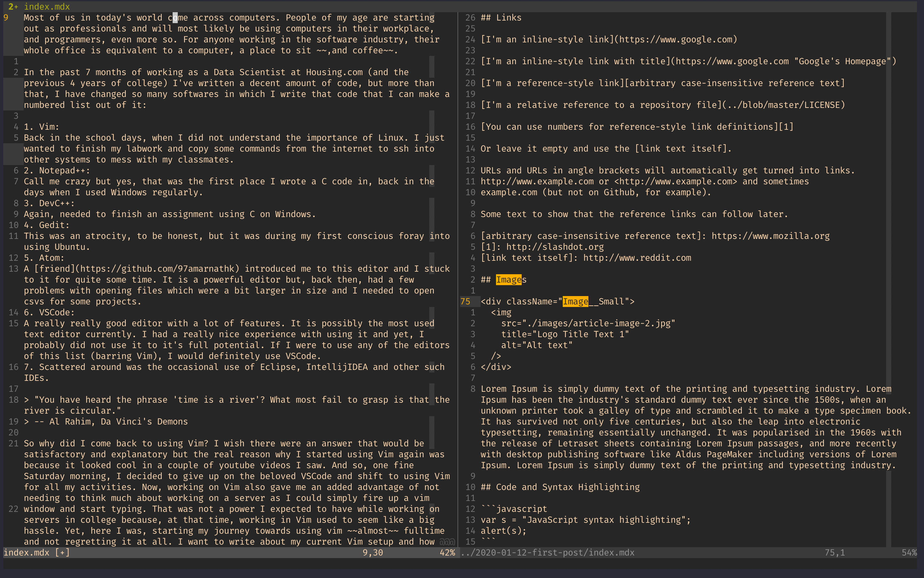
Task: Click the '[You can use numbers for reference-style' line
Action: [x=637, y=127]
